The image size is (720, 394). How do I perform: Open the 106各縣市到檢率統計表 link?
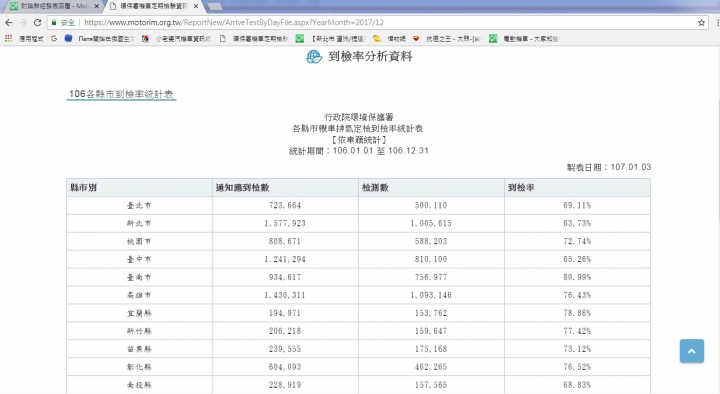(121, 94)
